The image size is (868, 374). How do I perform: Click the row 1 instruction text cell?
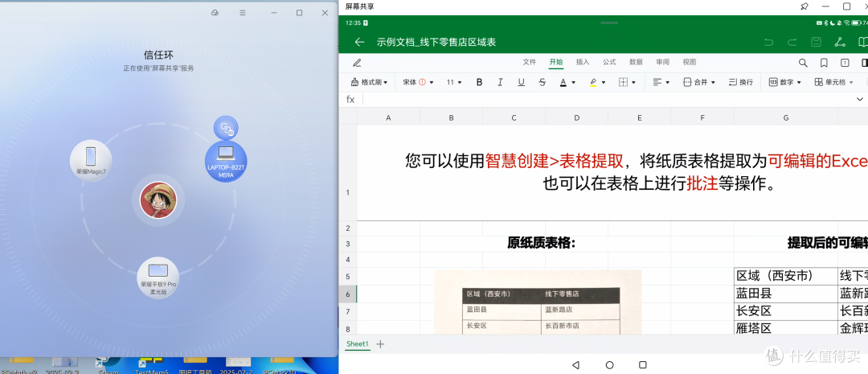[612, 172]
